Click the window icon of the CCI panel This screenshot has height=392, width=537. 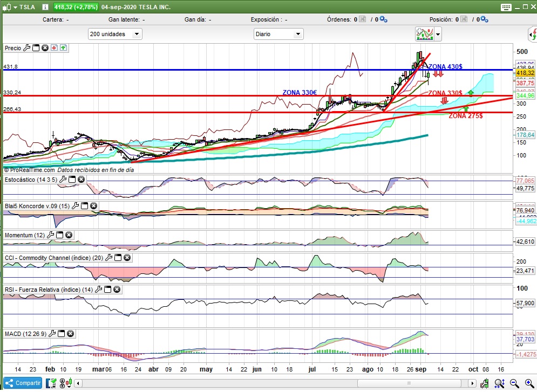coord(118,258)
